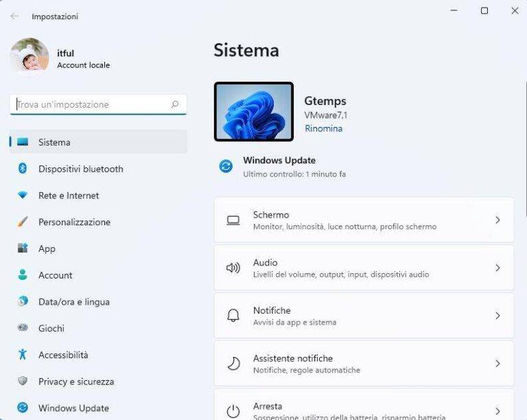The image size is (527, 420).
Task: Expand the Schermo row chevron
Action: (497, 220)
